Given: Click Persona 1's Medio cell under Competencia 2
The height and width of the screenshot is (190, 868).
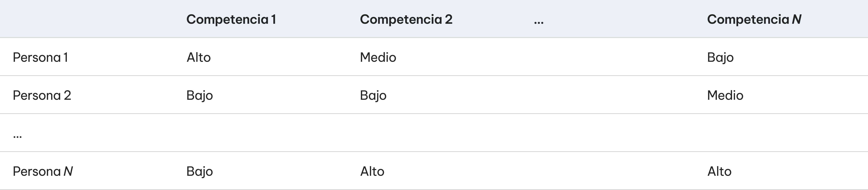Looking at the screenshot, I should click(x=378, y=57).
